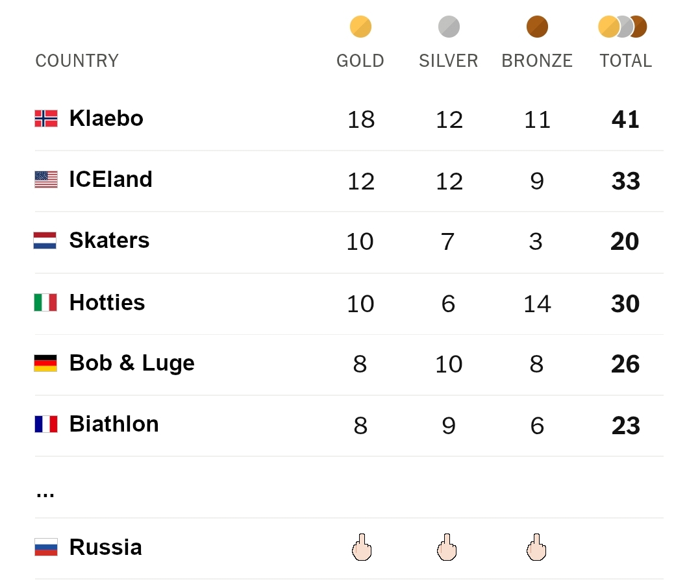The height and width of the screenshot is (588, 700).
Task: Click the Russian flag icon
Action: (x=46, y=547)
